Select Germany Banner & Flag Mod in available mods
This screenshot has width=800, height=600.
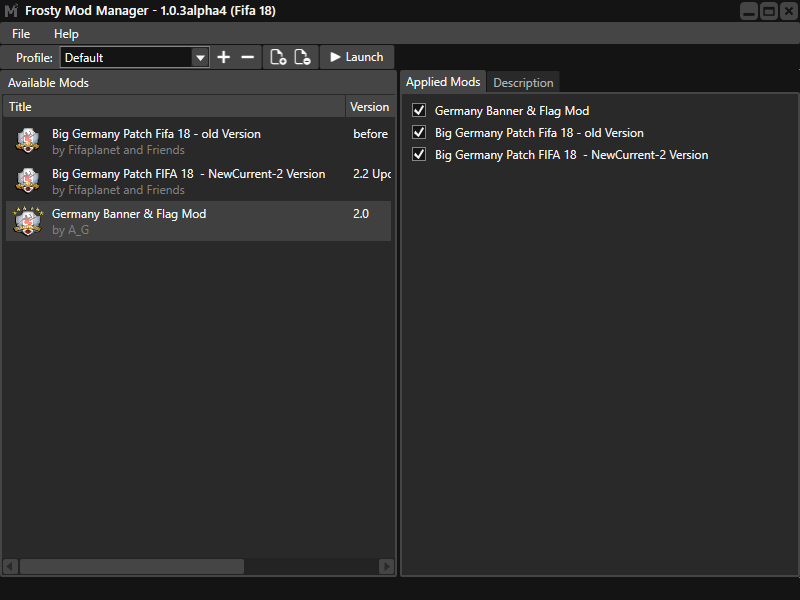click(198, 221)
